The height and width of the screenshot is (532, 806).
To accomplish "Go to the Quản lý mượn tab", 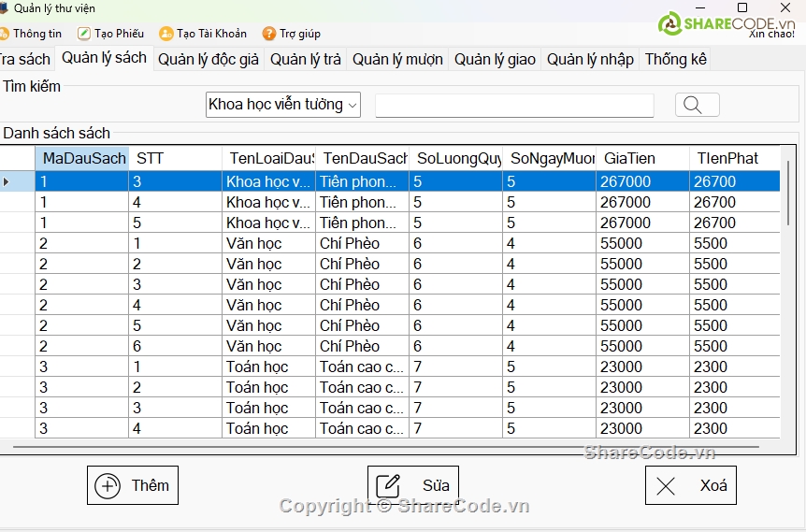I will click(397, 59).
